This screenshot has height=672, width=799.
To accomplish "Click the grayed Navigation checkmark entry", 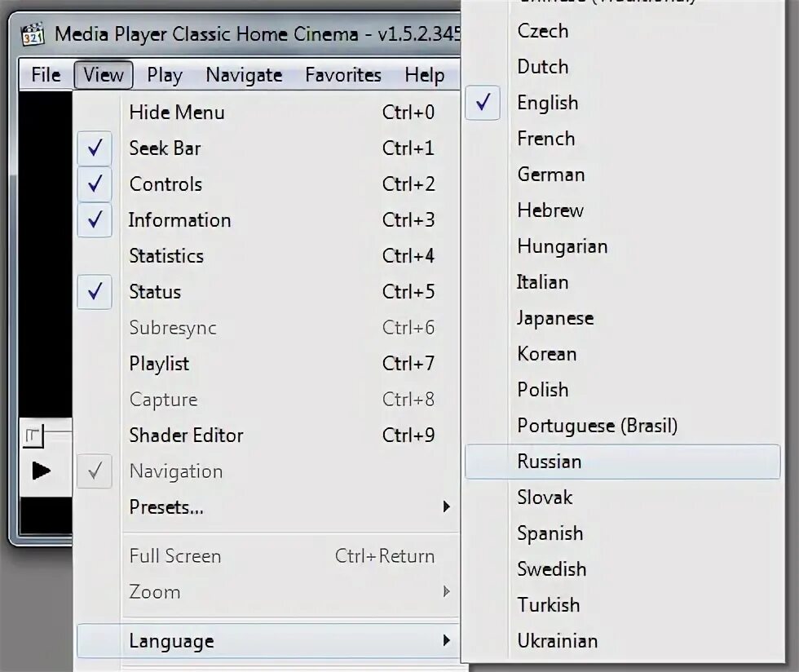I will (x=268, y=471).
